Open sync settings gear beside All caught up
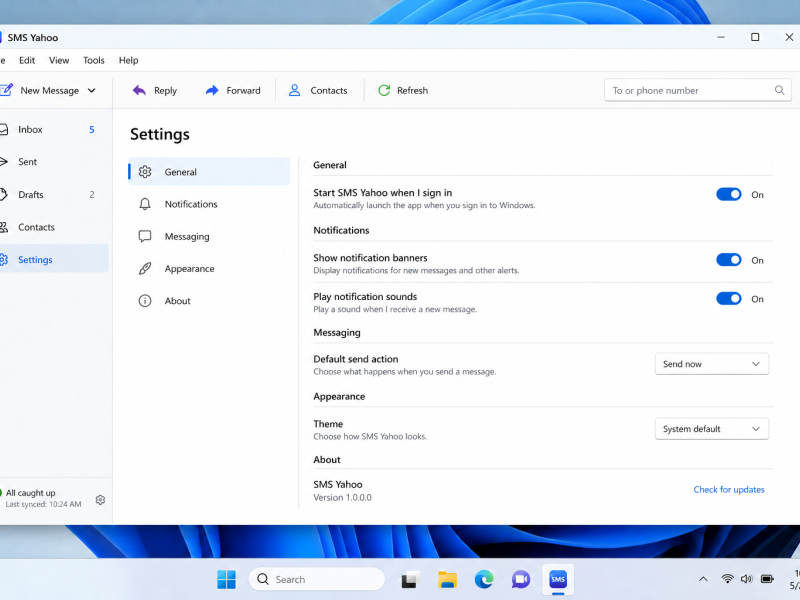 pyautogui.click(x=101, y=500)
